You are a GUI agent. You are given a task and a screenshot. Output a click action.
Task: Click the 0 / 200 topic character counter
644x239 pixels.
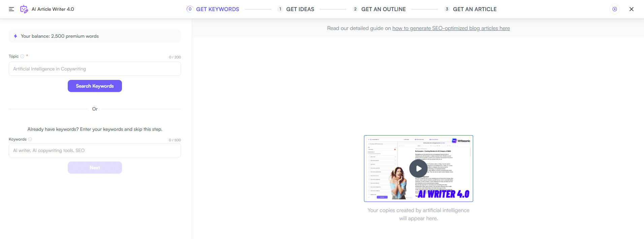[x=175, y=57]
